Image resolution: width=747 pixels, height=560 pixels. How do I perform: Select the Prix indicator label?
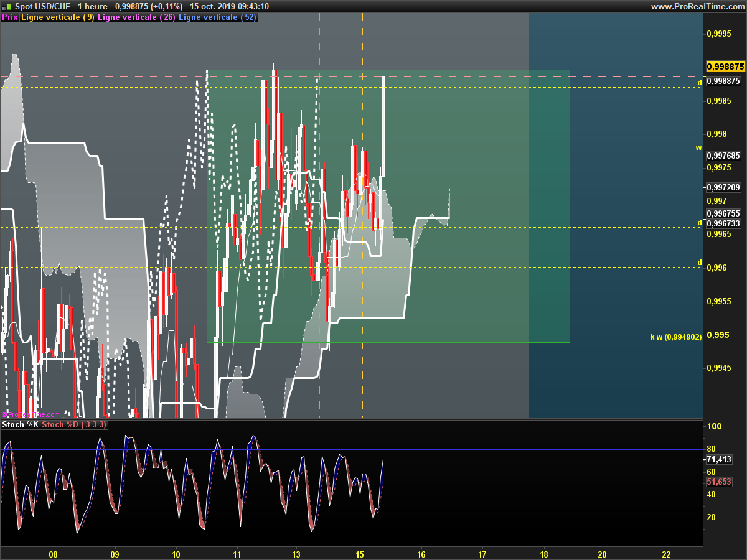point(10,17)
